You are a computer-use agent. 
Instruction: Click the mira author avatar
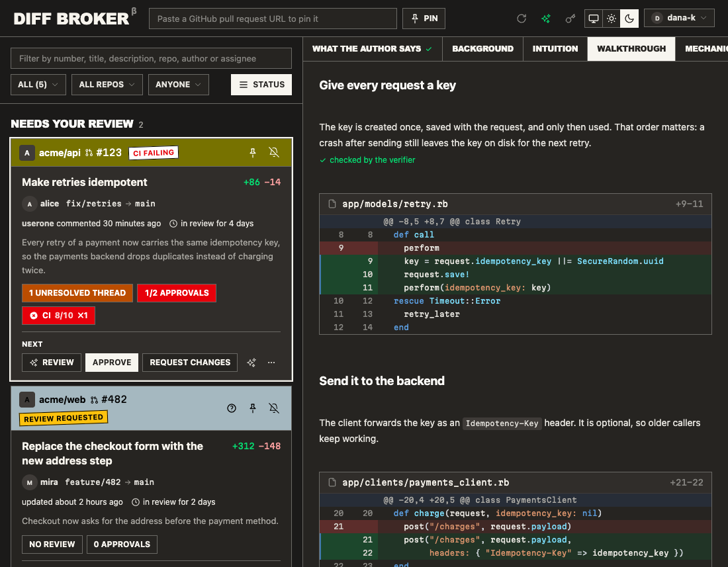pyautogui.click(x=29, y=482)
